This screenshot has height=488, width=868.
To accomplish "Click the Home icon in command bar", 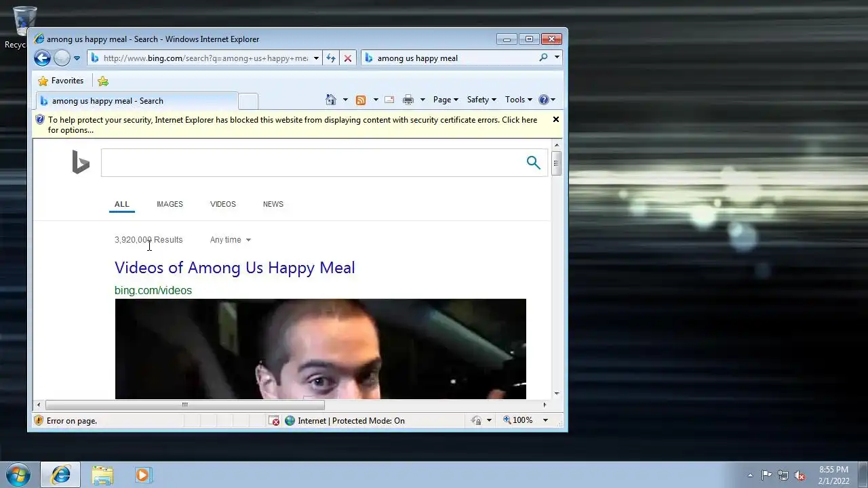I will [x=331, y=100].
